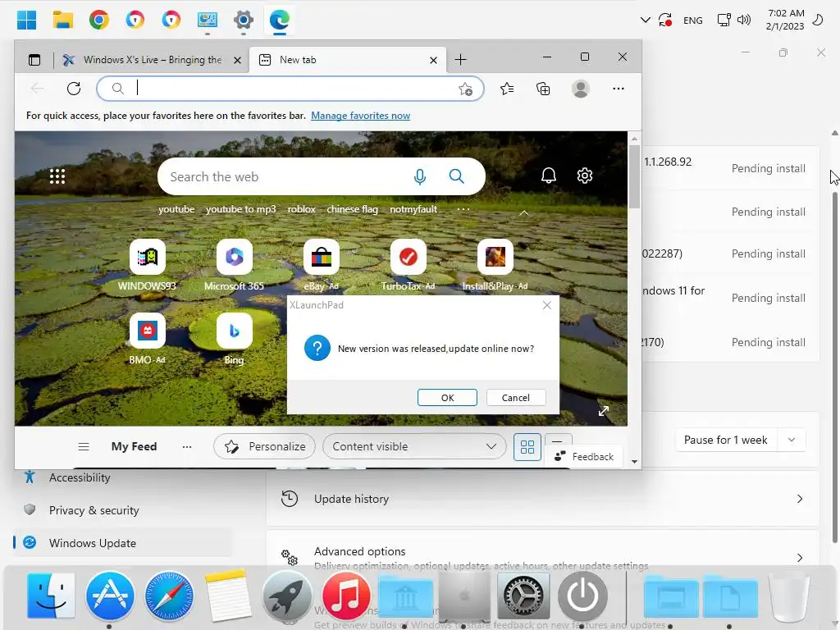
Task: Open the Windows Start menu icon
Action: (x=26, y=21)
